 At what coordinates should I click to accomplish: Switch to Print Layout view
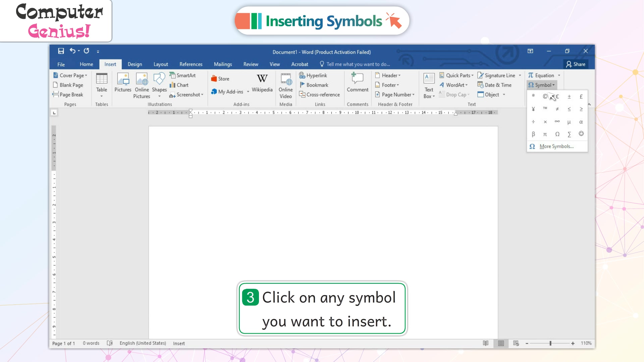pyautogui.click(x=501, y=343)
